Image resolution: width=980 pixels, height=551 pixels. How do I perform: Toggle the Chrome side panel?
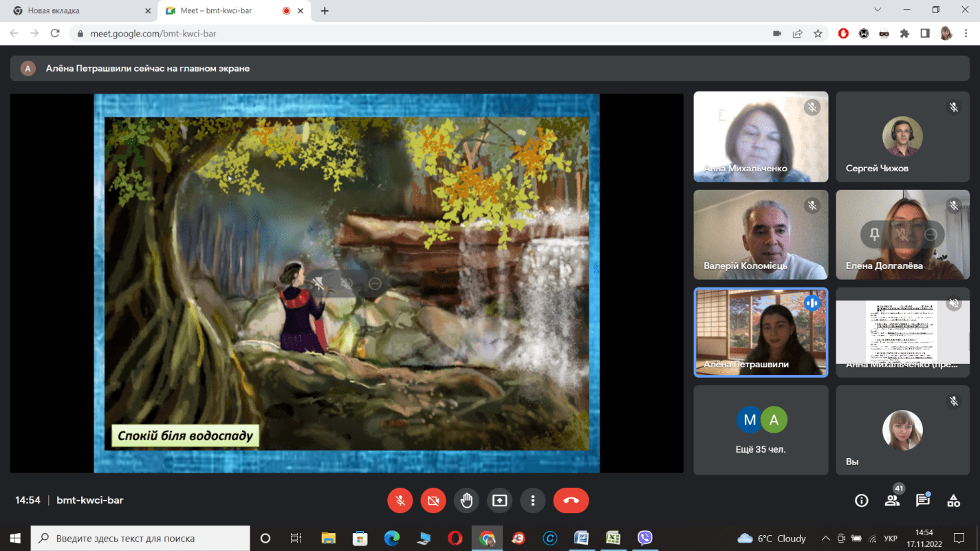click(925, 33)
